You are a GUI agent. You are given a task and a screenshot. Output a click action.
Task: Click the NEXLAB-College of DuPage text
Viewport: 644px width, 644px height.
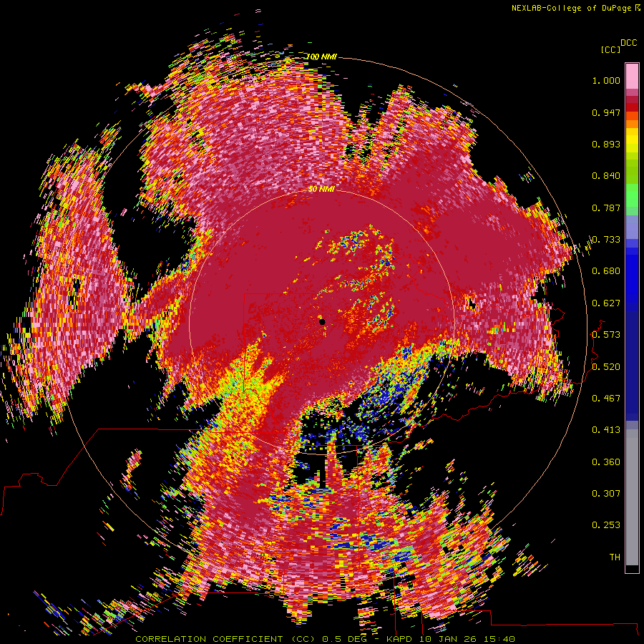click(x=571, y=8)
